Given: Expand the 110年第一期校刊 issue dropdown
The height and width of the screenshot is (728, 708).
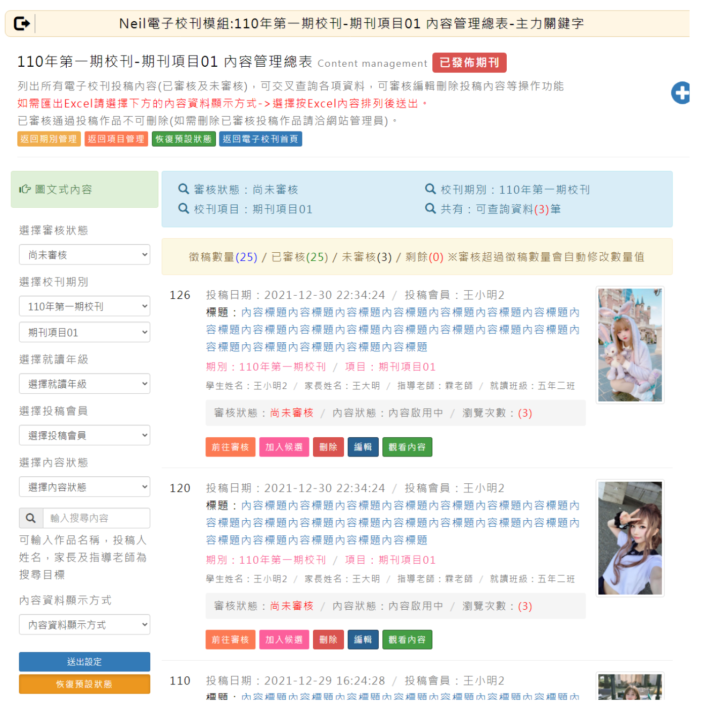Looking at the screenshot, I should coord(84,306).
